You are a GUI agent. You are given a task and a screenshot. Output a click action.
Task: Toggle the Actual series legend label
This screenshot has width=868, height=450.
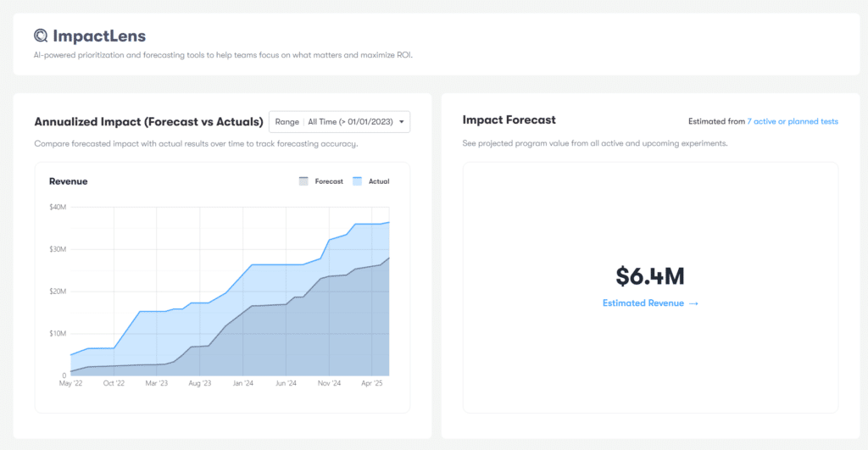point(379,181)
